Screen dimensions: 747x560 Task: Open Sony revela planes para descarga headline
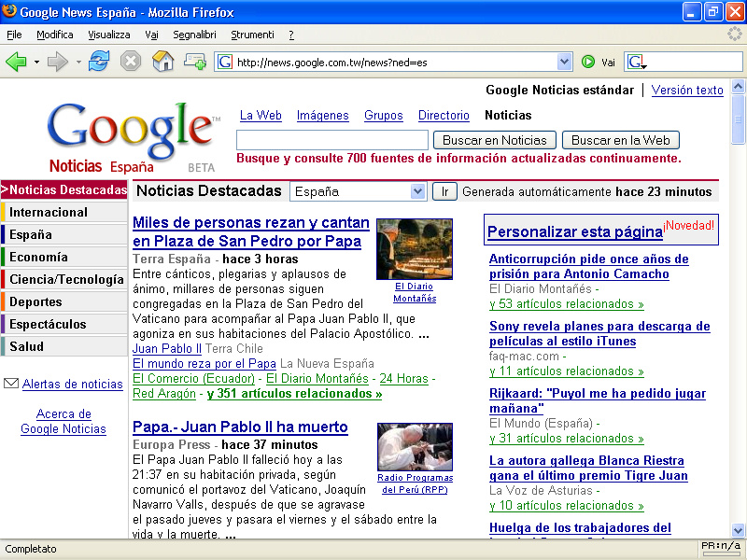[599, 333]
